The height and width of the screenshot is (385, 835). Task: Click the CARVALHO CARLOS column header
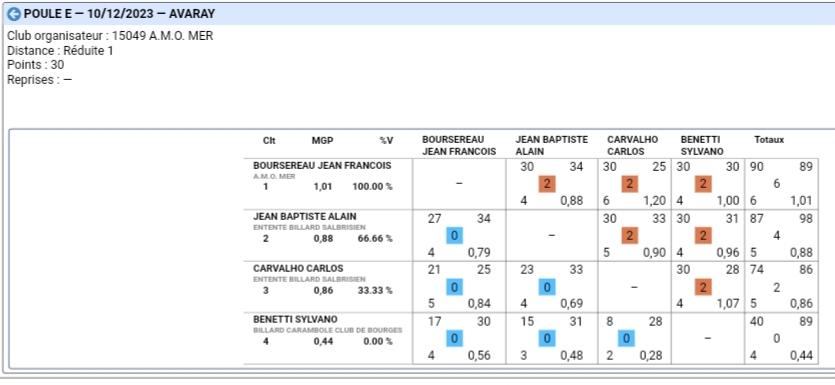[x=633, y=145]
